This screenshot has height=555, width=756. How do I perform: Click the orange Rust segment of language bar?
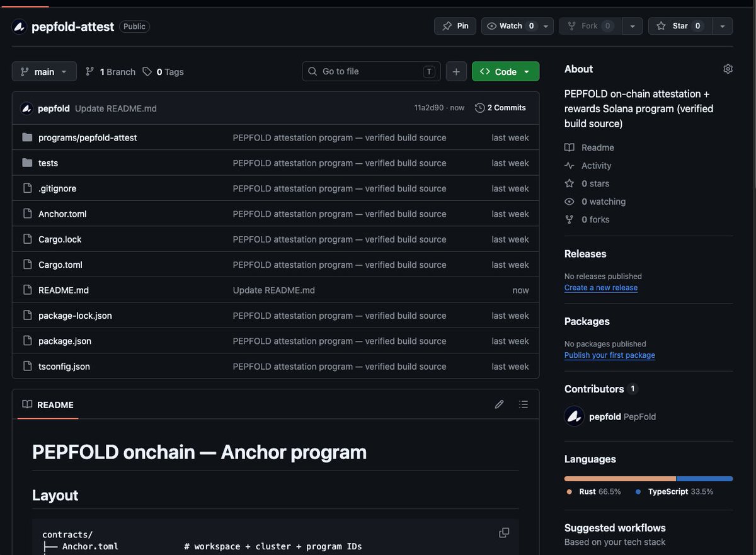click(620, 479)
